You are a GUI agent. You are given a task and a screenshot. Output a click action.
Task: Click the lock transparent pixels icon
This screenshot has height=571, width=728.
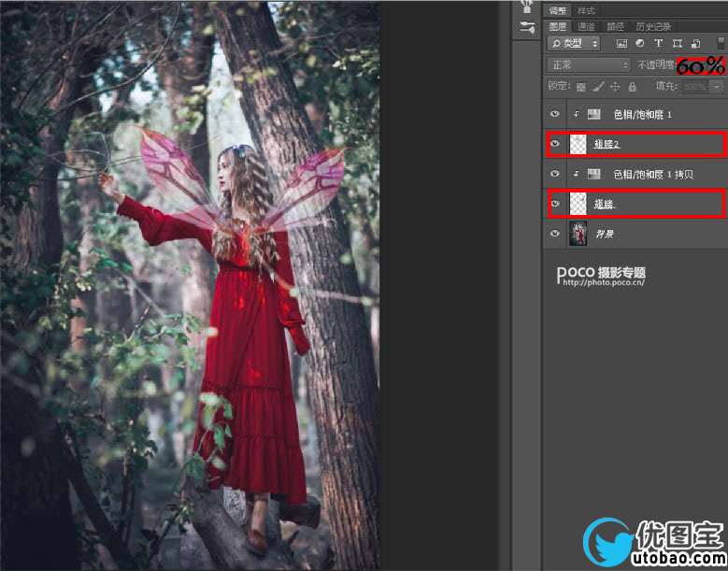(581, 87)
